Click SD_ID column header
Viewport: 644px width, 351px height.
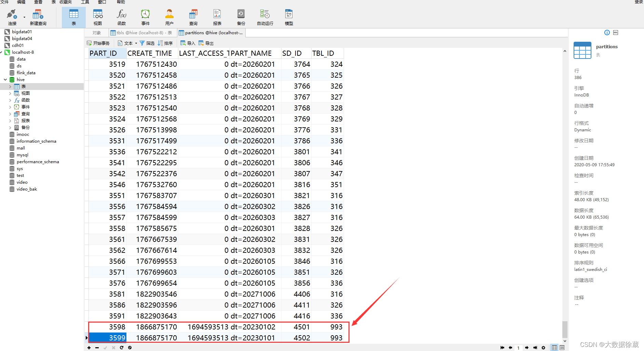(x=296, y=53)
